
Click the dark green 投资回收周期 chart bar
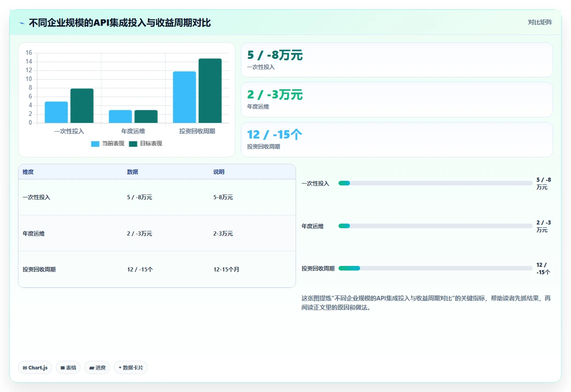pyautogui.click(x=210, y=91)
